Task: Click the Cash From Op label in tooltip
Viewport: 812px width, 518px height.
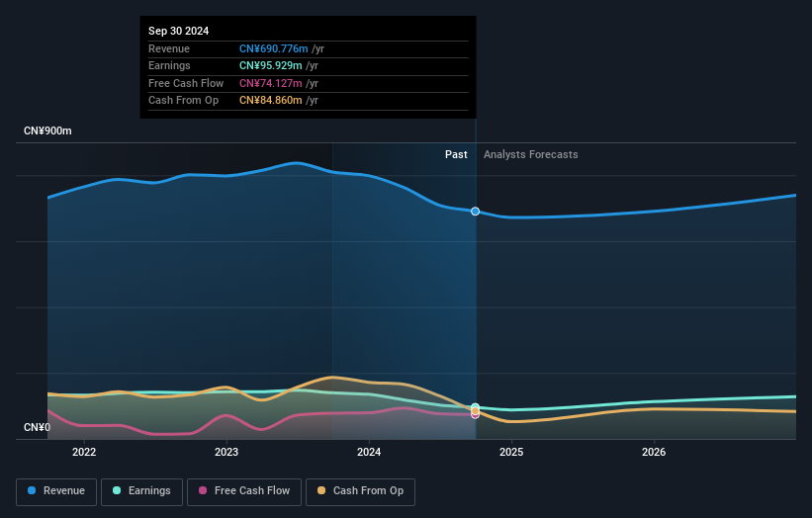Action: pos(183,101)
